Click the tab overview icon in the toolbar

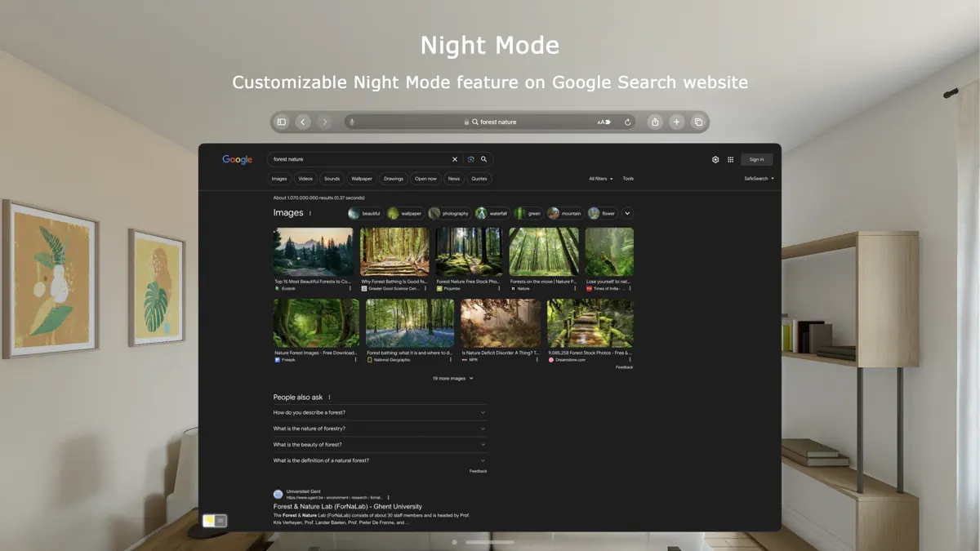tap(698, 122)
